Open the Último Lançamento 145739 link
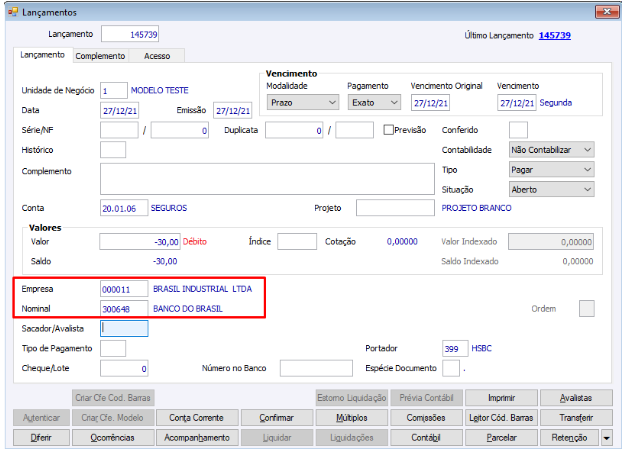 click(x=555, y=35)
